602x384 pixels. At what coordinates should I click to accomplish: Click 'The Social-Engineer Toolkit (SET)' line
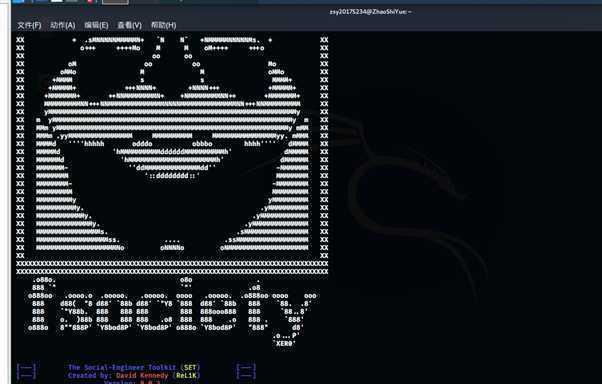pos(134,367)
